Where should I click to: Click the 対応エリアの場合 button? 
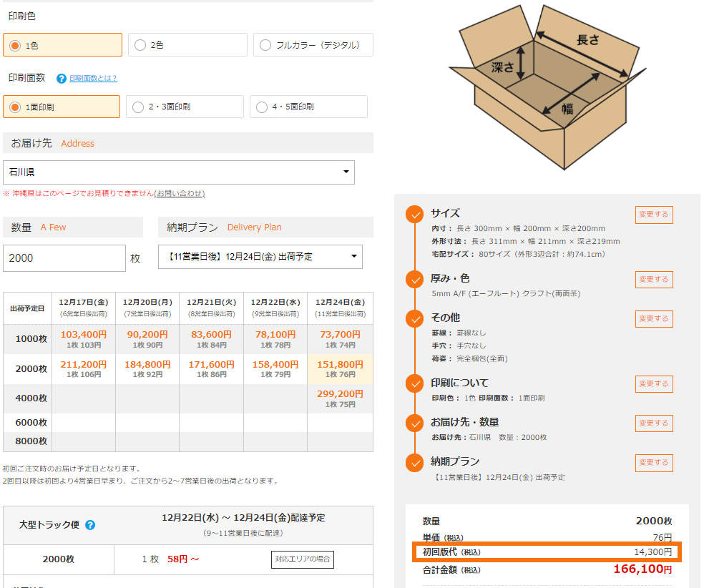[x=302, y=560]
